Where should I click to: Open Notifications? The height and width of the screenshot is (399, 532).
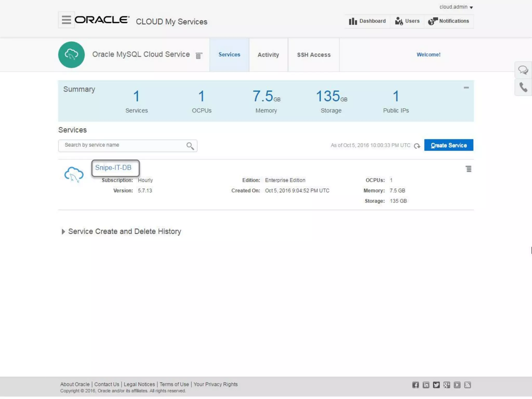(x=449, y=21)
